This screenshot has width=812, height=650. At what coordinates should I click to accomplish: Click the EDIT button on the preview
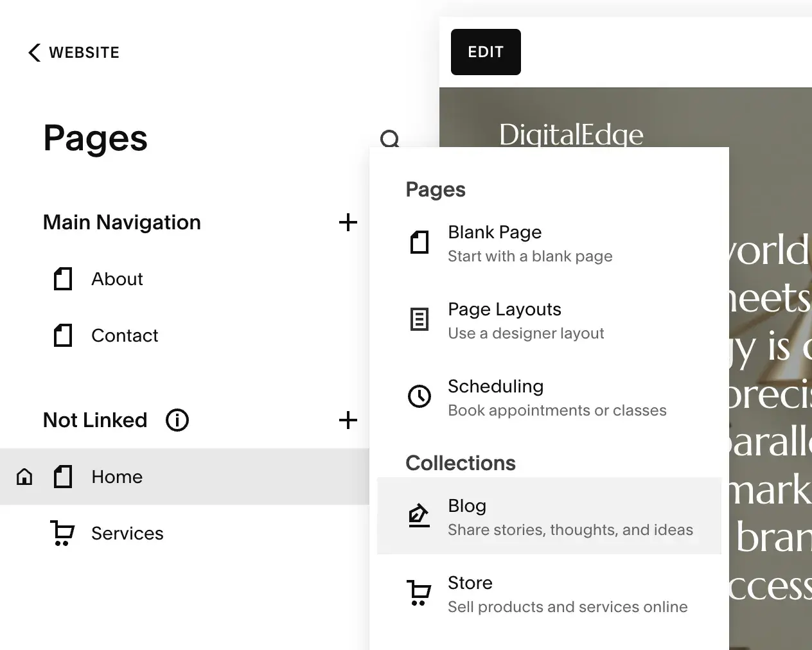click(x=486, y=52)
